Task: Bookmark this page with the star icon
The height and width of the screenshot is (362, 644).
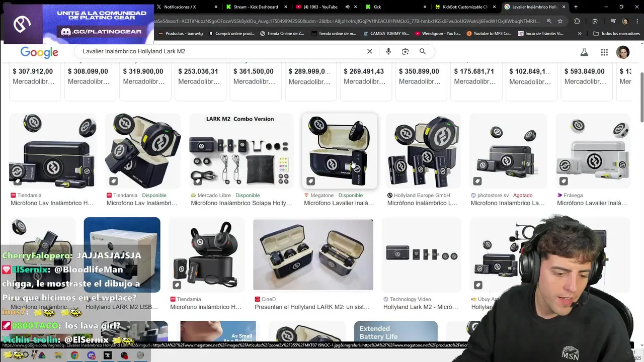Action: pos(560,21)
